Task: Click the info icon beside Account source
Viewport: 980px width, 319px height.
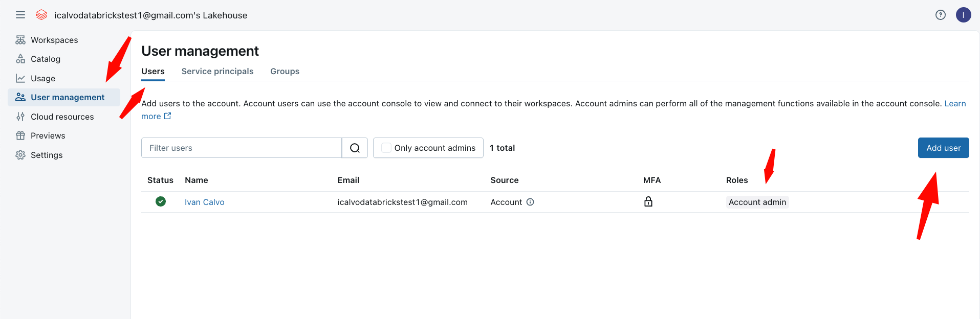Action: (530, 202)
